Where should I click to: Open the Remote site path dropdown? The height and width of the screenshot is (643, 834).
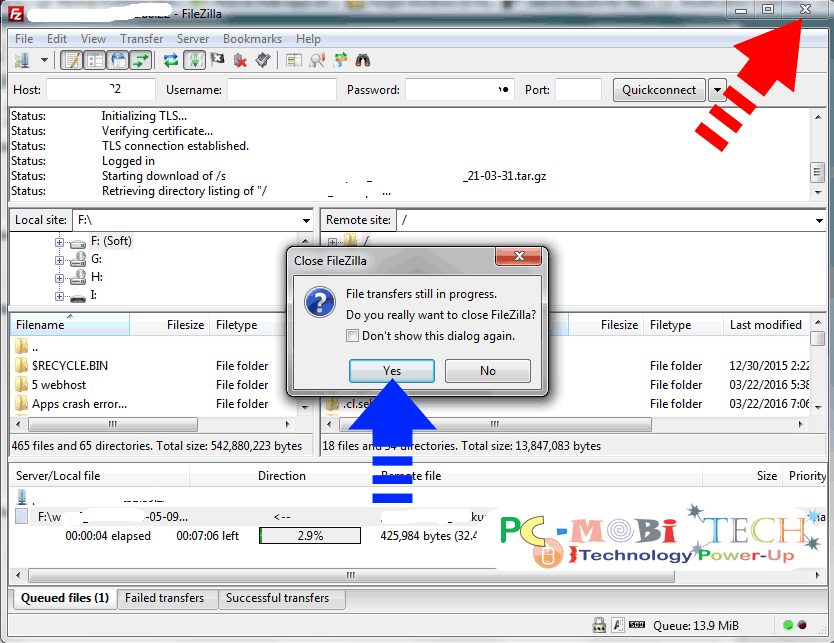coord(818,219)
